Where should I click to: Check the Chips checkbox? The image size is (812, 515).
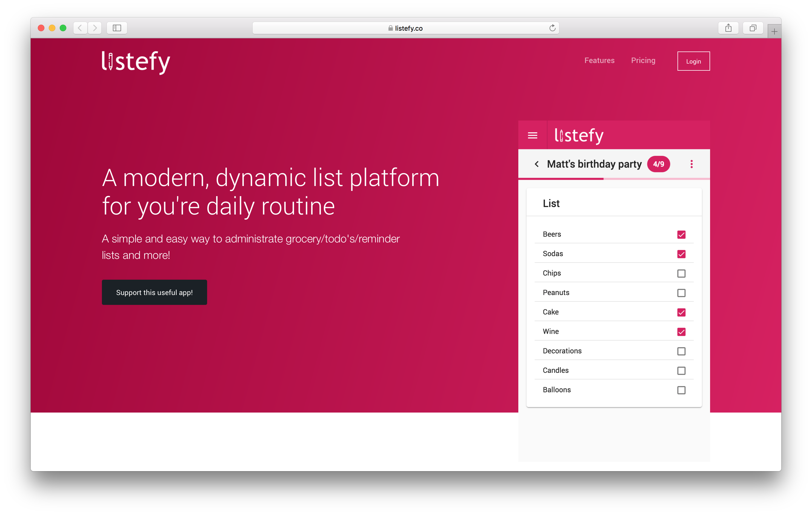(x=682, y=273)
